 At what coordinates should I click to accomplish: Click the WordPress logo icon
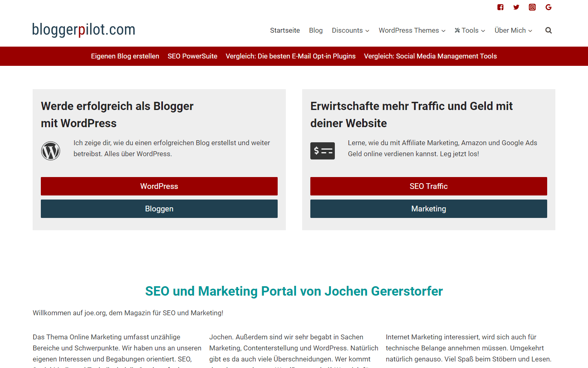point(51,151)
